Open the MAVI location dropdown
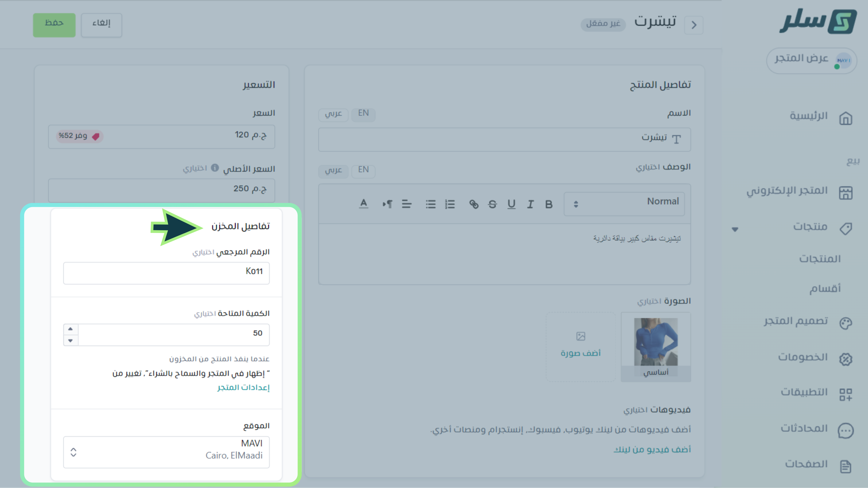Screen dimensions: 868x488 pos(166,452)
